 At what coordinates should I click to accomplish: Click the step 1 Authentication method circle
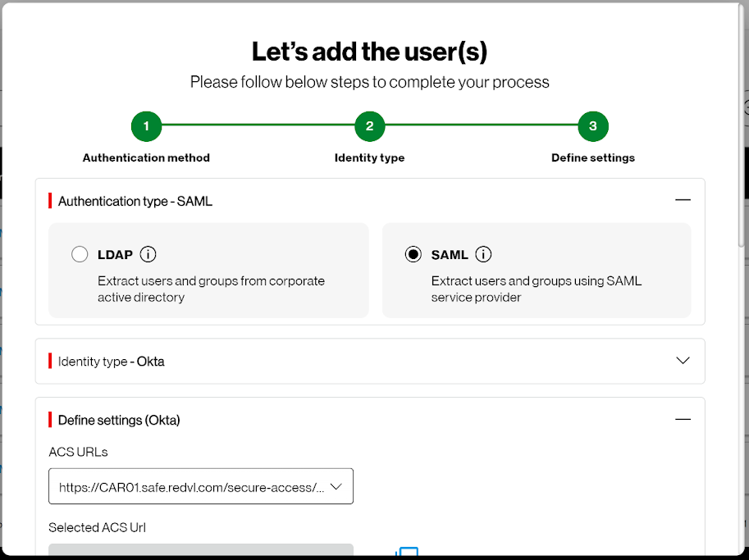(146, 126)
